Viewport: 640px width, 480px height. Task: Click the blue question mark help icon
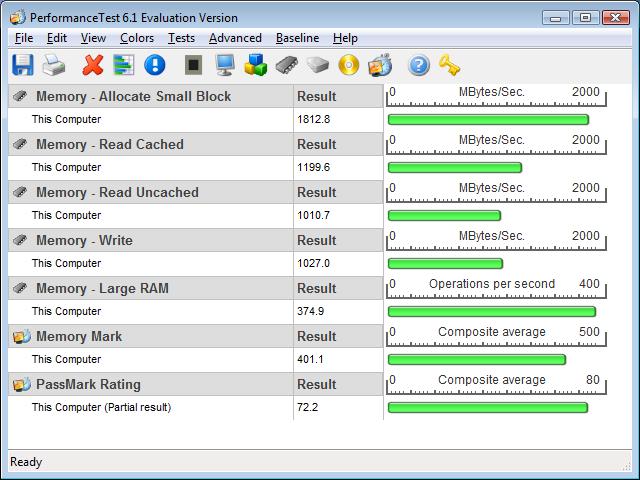[x=419, y=65]
